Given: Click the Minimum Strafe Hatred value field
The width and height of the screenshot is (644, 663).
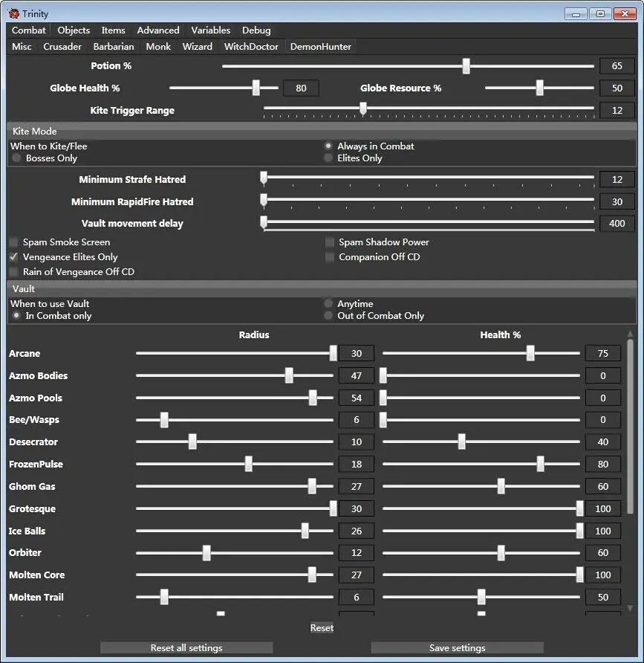Looking at the screenshot, I should pyautogui.click(x=617, y=179).
